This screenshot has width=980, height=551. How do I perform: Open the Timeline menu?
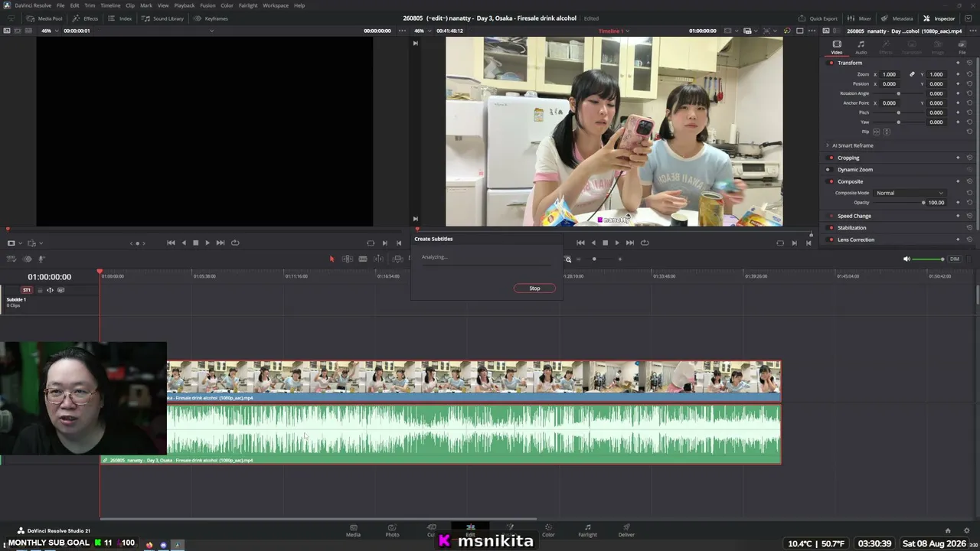click(110, 5)
